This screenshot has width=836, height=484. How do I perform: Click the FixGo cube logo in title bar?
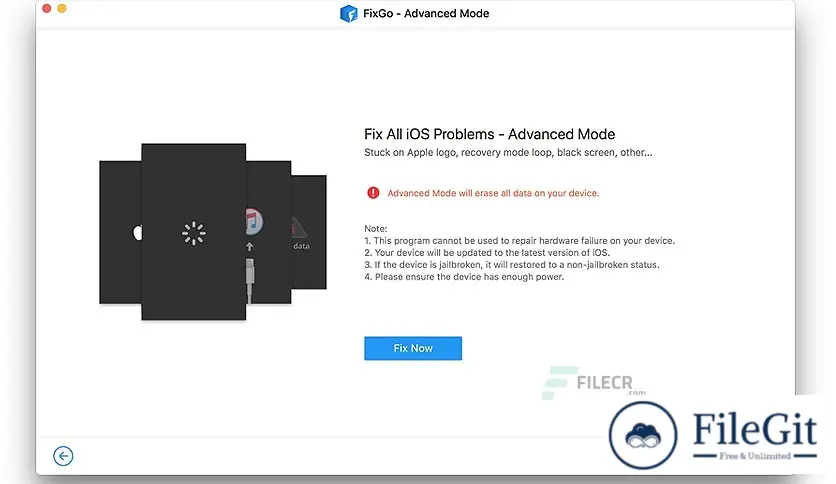(x=349, y=13)
